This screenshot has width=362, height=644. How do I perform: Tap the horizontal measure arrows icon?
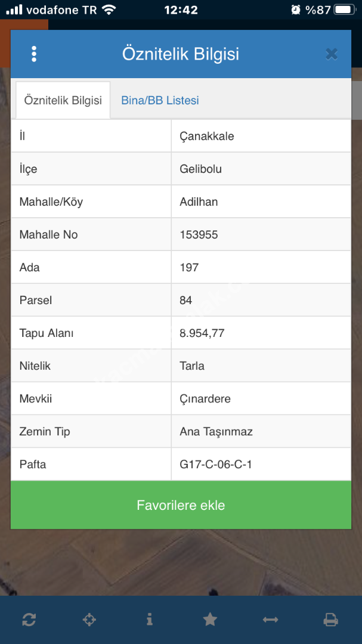click(270, 620)
